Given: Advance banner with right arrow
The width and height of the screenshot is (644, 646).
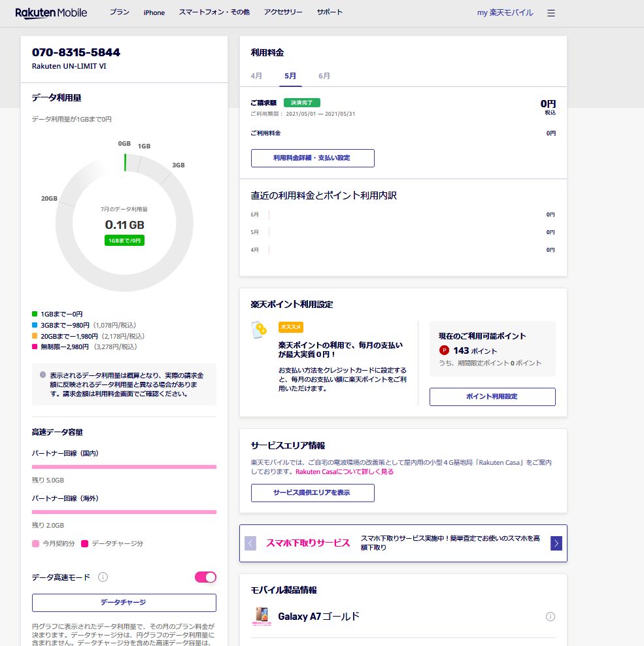Looking at the screenshot, I should coord(556,543).
